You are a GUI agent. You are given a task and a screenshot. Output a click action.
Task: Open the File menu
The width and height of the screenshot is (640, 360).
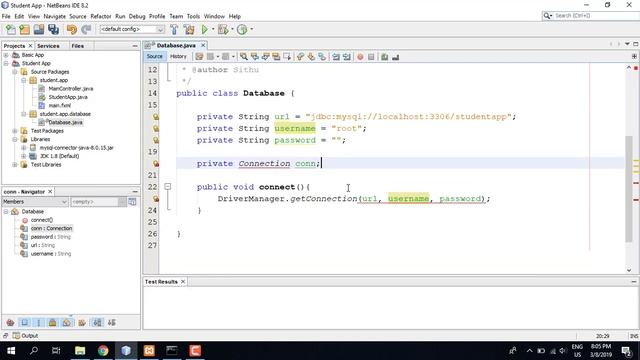pos(6,16)
